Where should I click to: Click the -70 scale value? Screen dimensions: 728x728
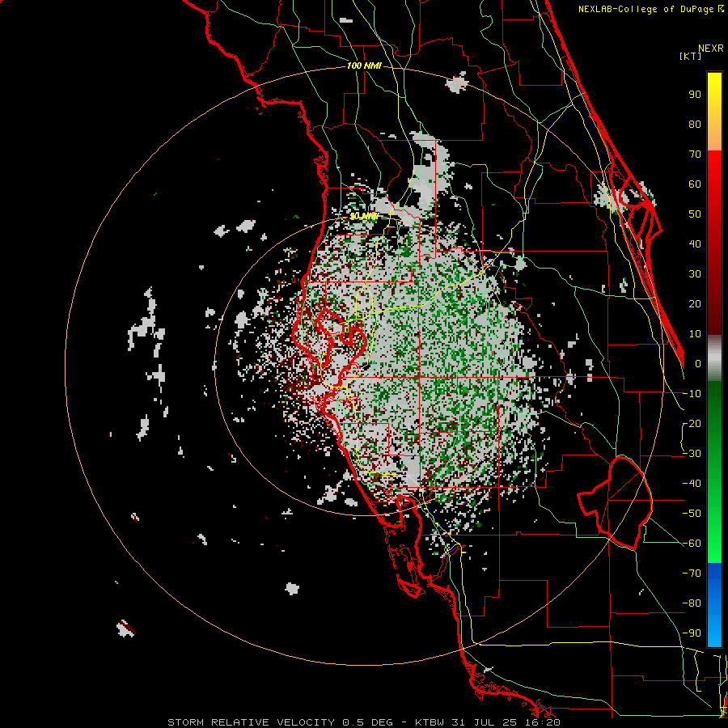(692, 574)
